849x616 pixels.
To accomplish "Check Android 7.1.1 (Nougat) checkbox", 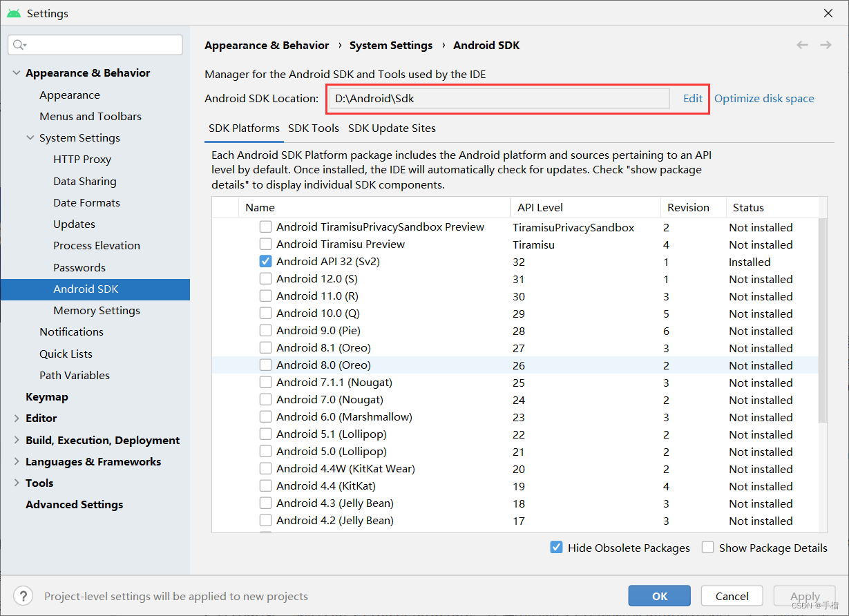I will point(265,382).
